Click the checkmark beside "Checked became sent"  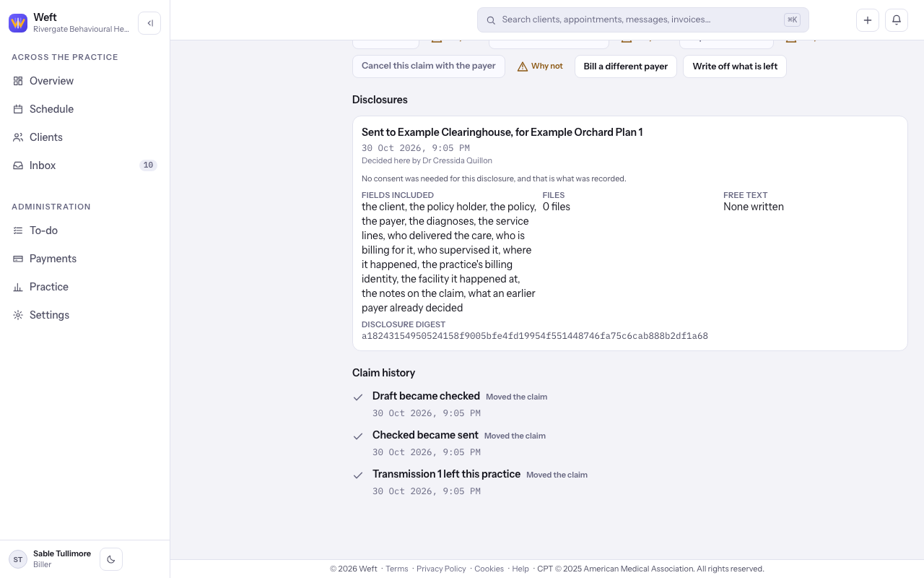coord(358,436)
